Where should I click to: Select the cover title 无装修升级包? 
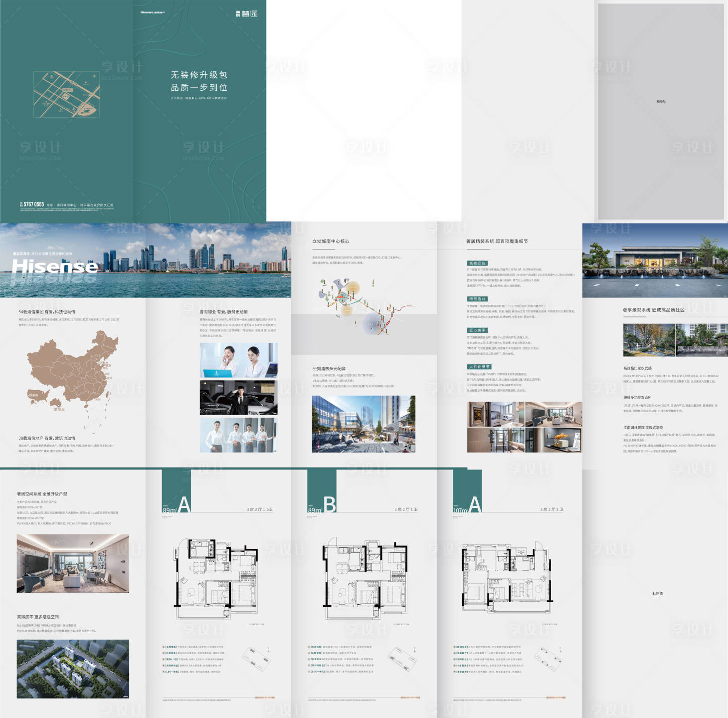coord(199,75)
